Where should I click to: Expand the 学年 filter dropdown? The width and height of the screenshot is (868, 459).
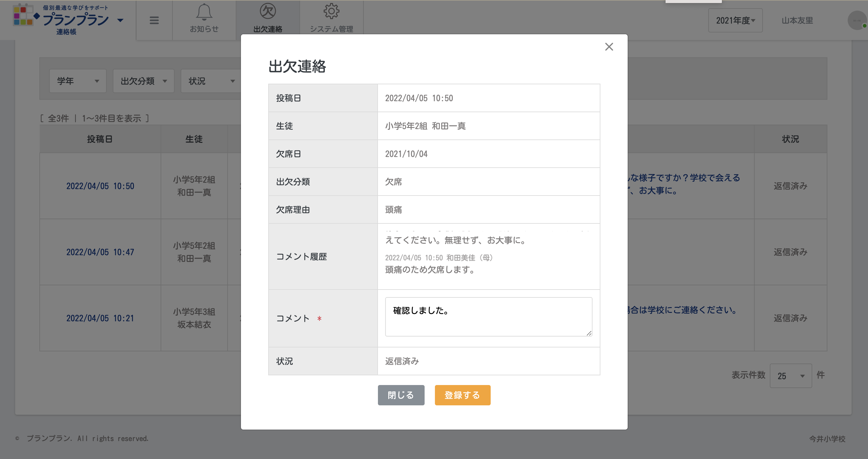click(78, 81)
